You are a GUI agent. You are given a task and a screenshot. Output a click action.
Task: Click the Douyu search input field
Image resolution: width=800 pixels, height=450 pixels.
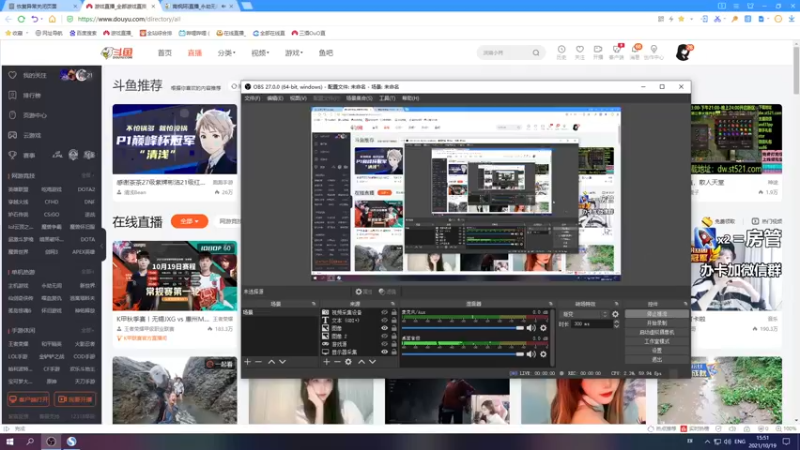505,53
